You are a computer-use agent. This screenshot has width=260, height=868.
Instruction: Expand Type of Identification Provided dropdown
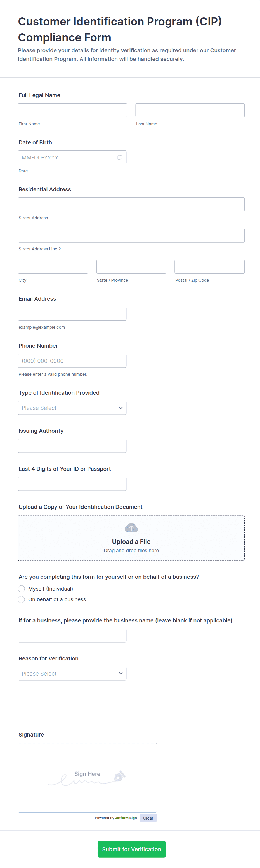pyautogui.click(x=72, y=408)
